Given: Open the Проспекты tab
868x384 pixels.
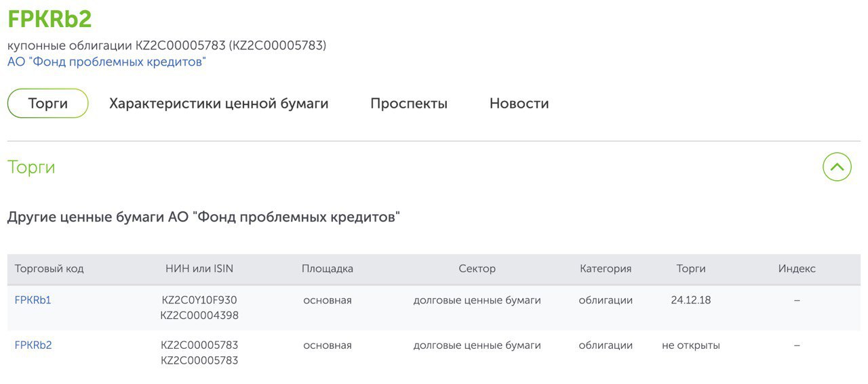Looking at the screenshot, I should click(x=409, y=104).
